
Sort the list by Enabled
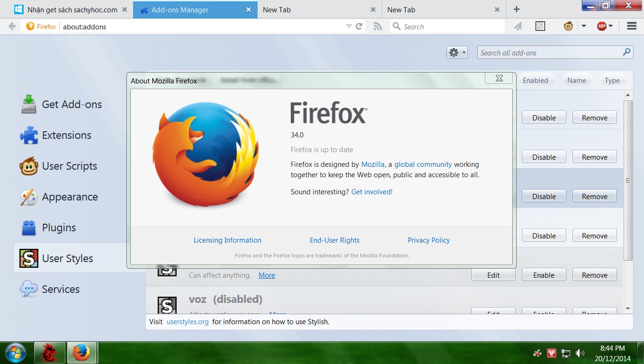pos(536,80)
